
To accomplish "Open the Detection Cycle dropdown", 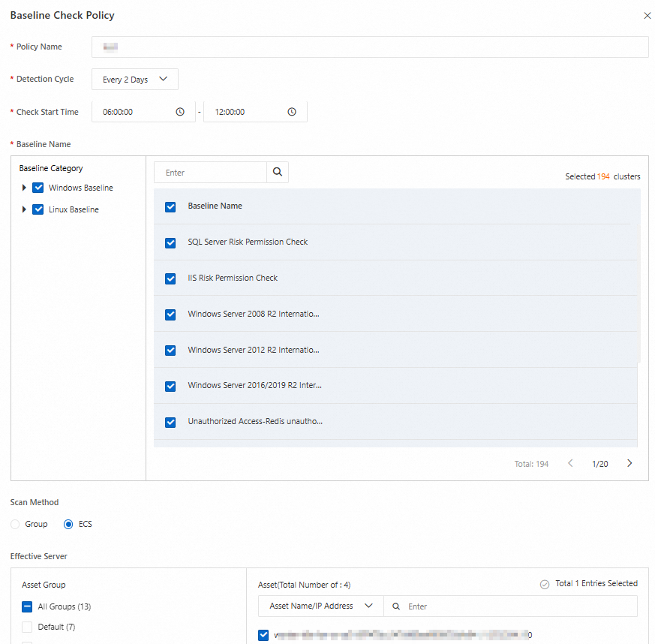I will coord(135,80).
